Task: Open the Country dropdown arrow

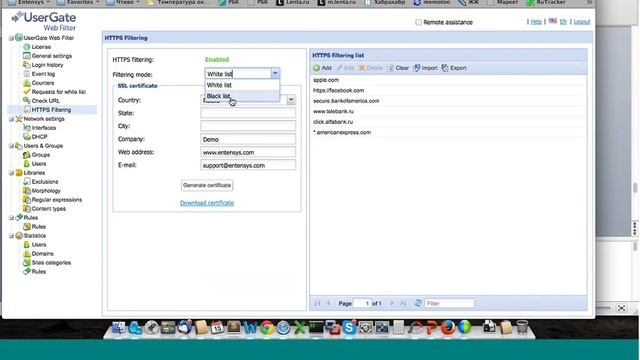Action: click(x=291, y=100)
